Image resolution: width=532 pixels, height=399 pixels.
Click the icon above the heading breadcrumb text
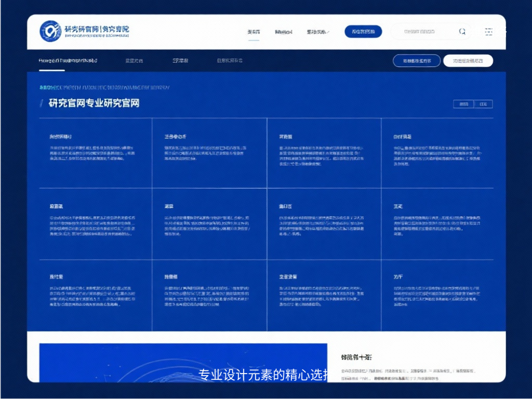click(41, 87)
